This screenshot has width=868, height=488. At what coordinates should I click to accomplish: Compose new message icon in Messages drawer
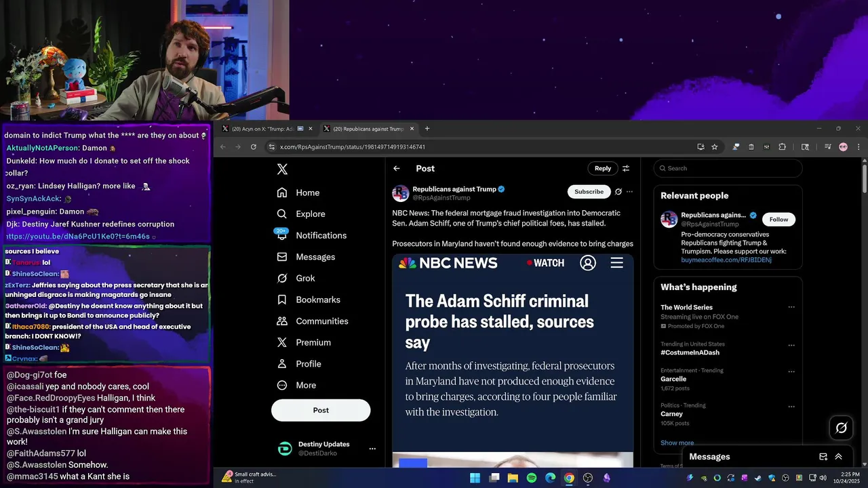[x=823, y=457]
